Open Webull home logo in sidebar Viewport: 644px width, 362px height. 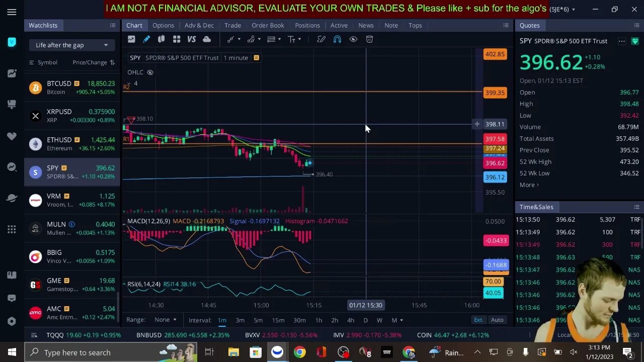(12, 42)
